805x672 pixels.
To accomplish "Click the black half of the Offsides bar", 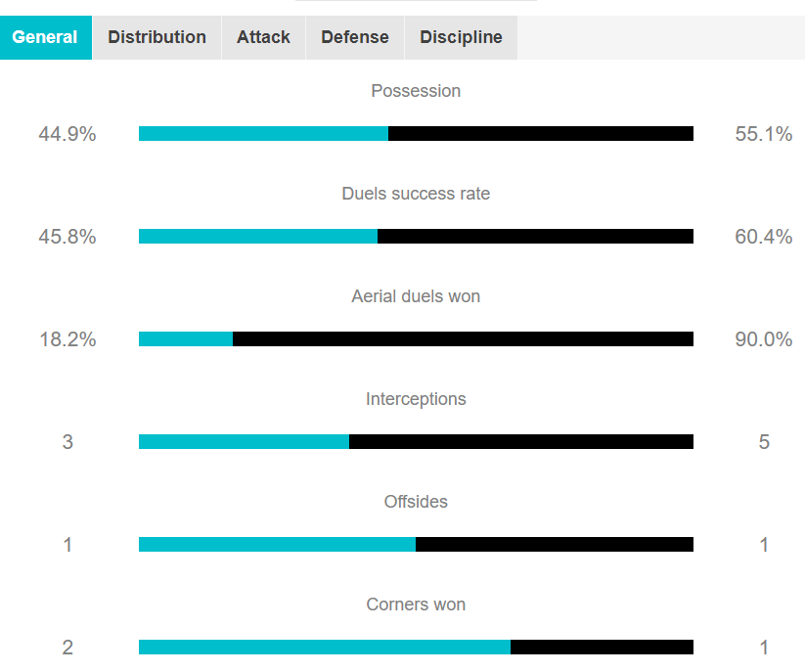I will pyautogui.click(x=555, y=544).
